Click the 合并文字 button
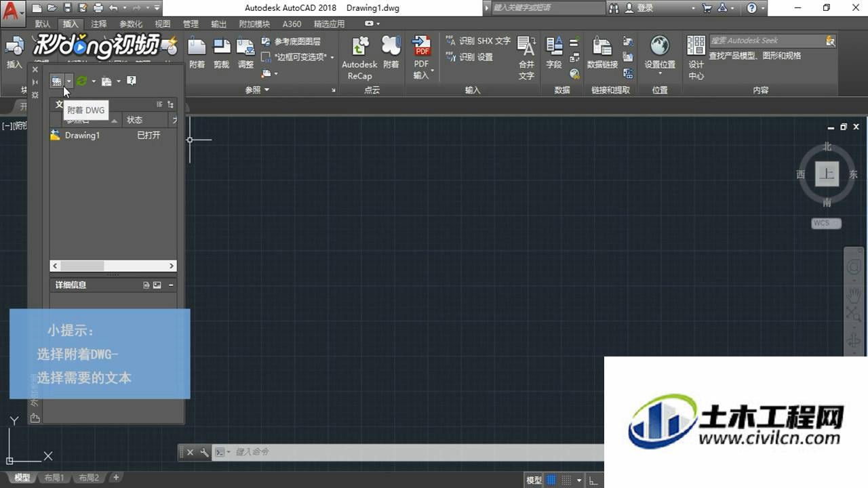 click(527, 58)
